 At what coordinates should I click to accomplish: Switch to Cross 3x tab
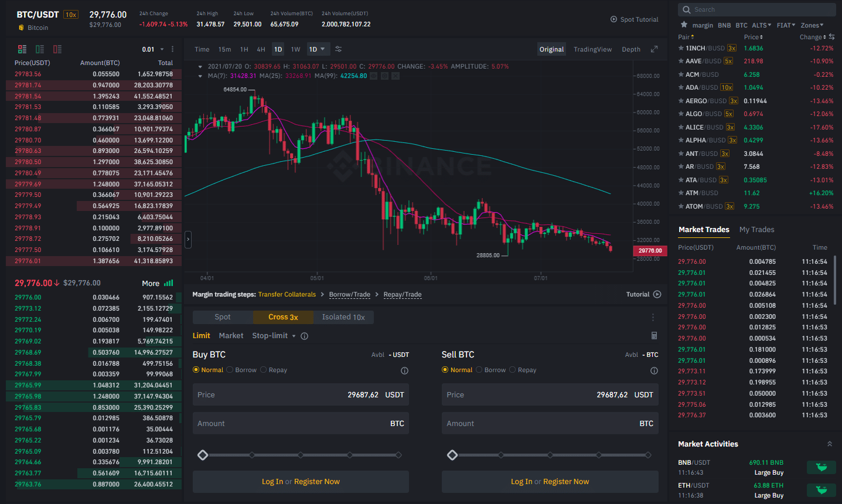point(283,317)
